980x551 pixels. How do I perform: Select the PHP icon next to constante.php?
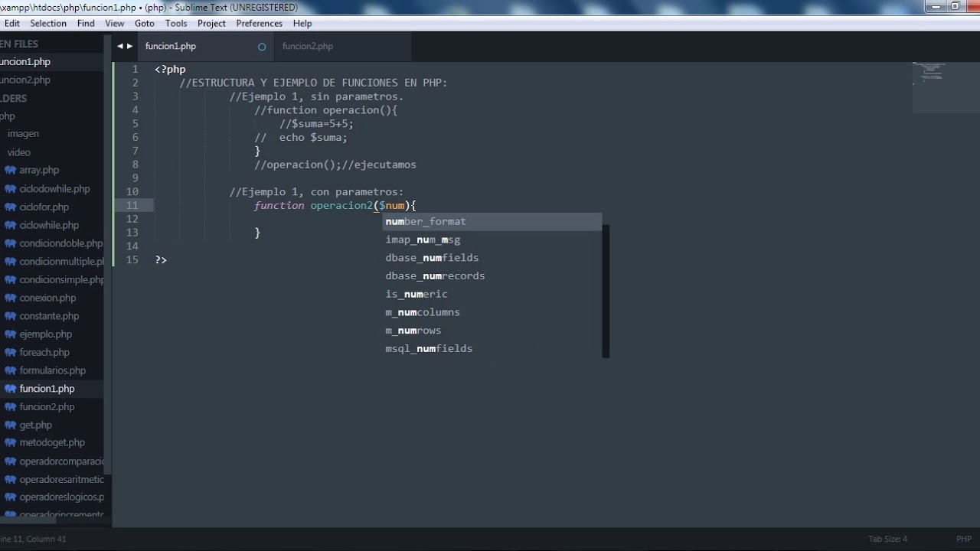10,315
